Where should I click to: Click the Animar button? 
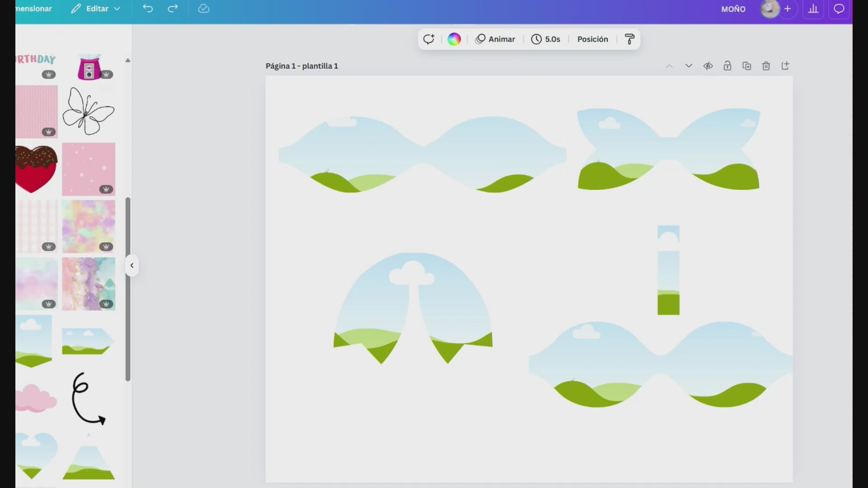coord(495,39)
